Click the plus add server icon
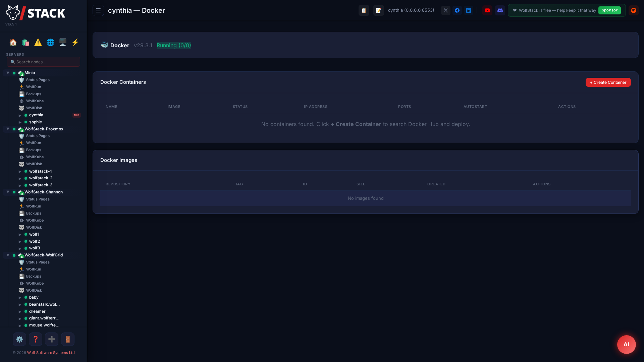The image size is (644, 362). pyautogui.click(x=52, y=339)
